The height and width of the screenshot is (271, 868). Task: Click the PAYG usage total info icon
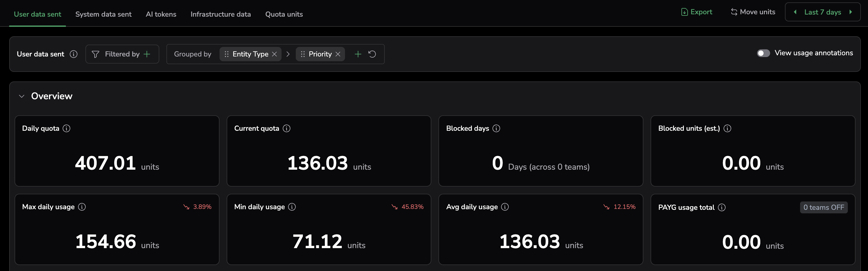point(721,207)
